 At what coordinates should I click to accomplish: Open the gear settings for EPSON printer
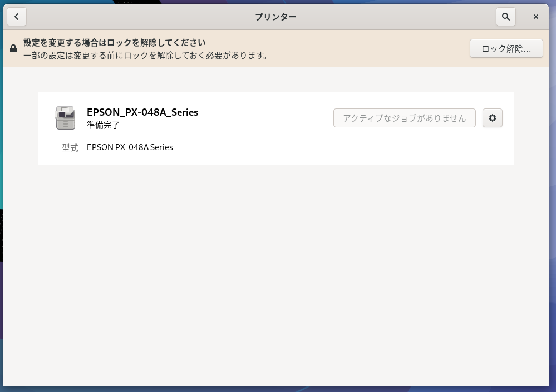492,118
